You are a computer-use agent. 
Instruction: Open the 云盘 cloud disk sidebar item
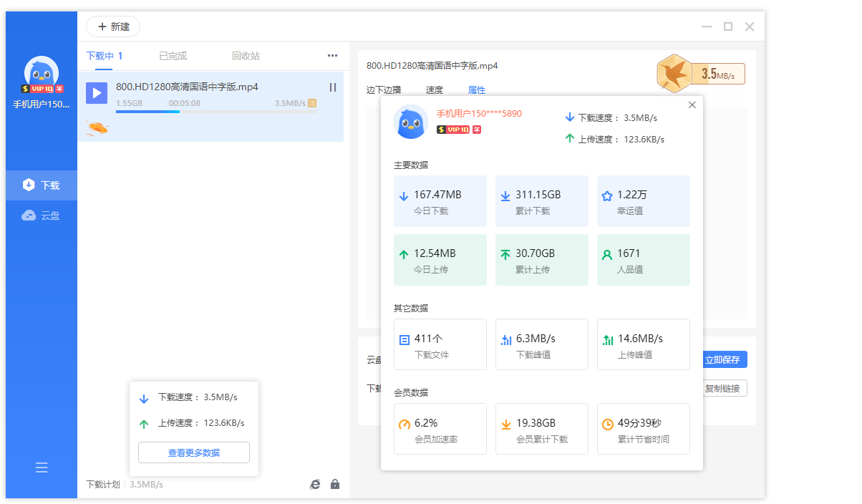[42, 215]
